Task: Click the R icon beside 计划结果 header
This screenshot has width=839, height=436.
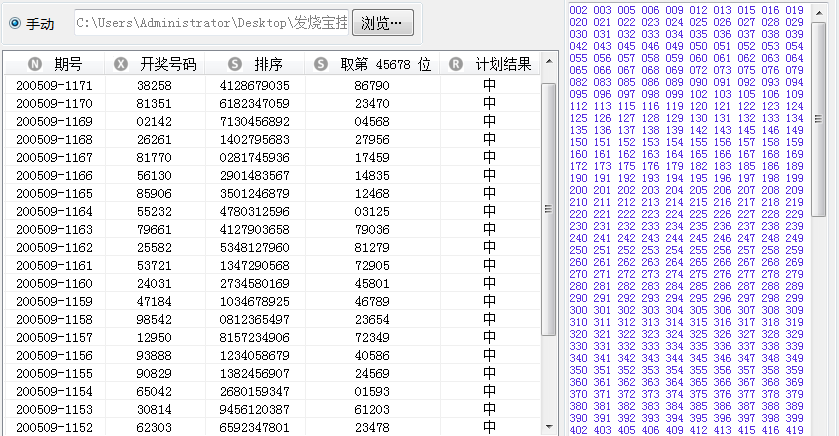Action: [x=455, y=64]
